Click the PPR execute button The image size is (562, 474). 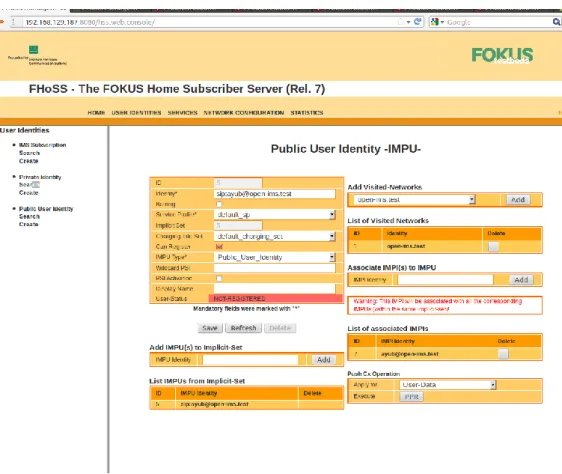click(411, 397)
